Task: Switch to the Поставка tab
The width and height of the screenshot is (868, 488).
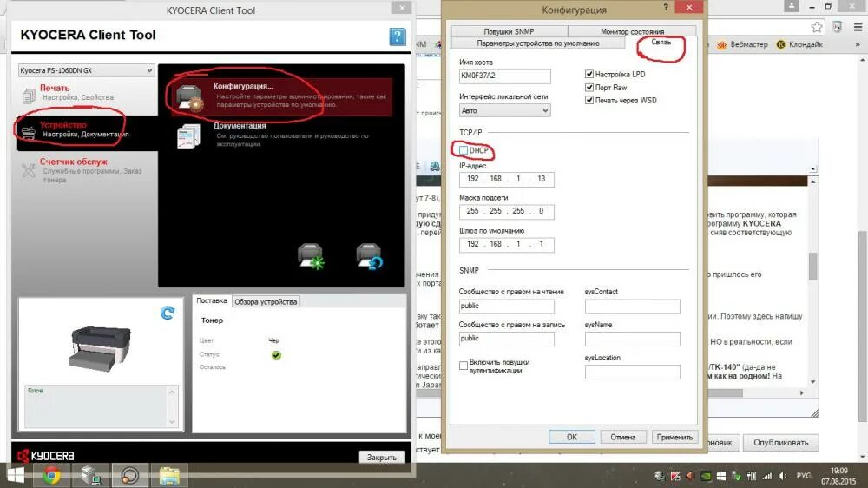Action: coord(212,300)
